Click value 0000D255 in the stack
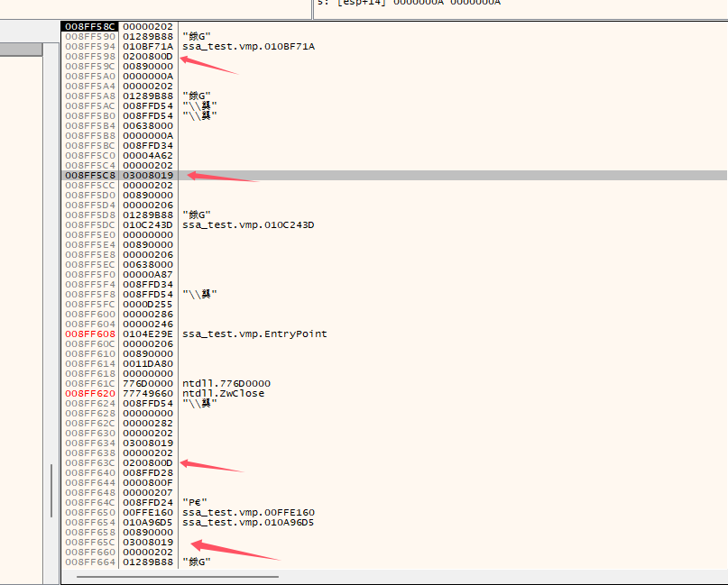Image resolution: width=728 pixels, height=585 pixels. click(x=148, y=305)
